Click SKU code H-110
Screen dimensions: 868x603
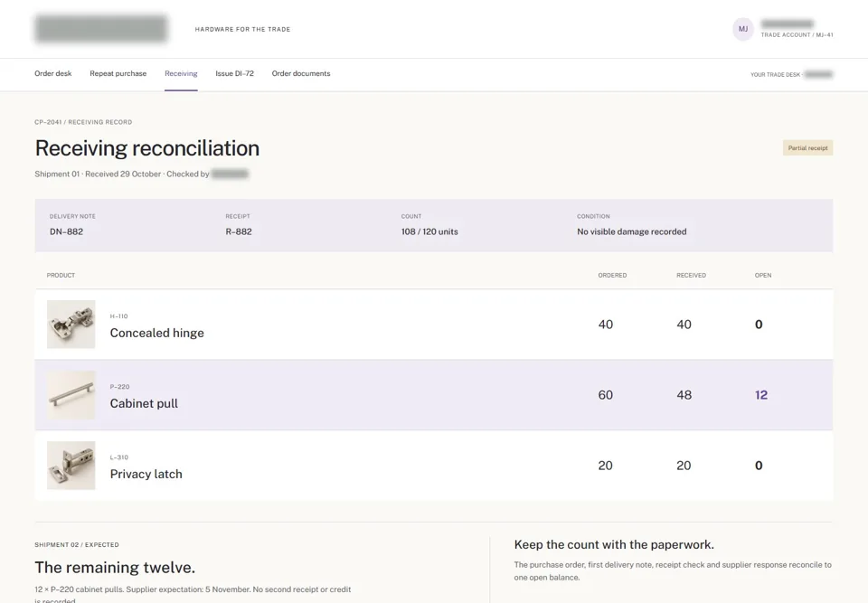[118, 316]
